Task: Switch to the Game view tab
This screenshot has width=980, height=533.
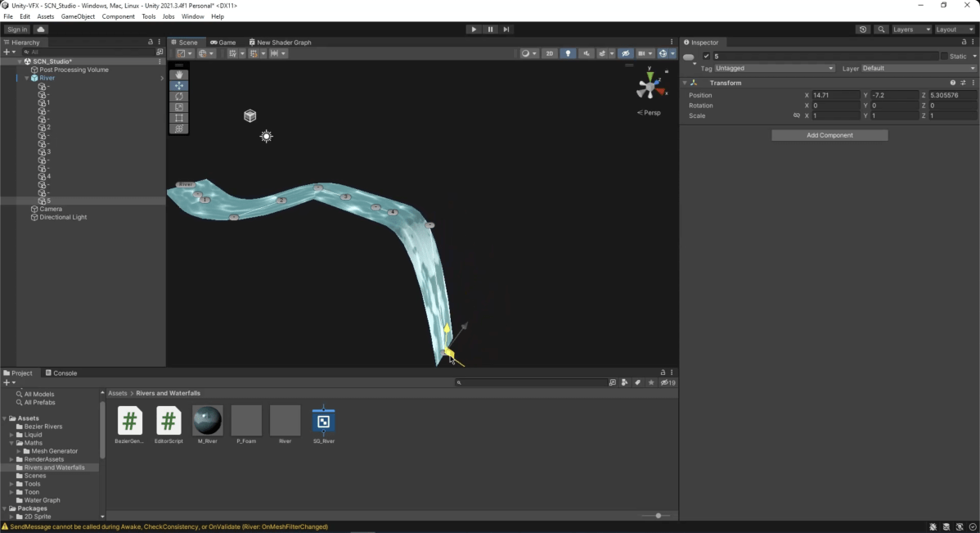Action: point(224,42)
